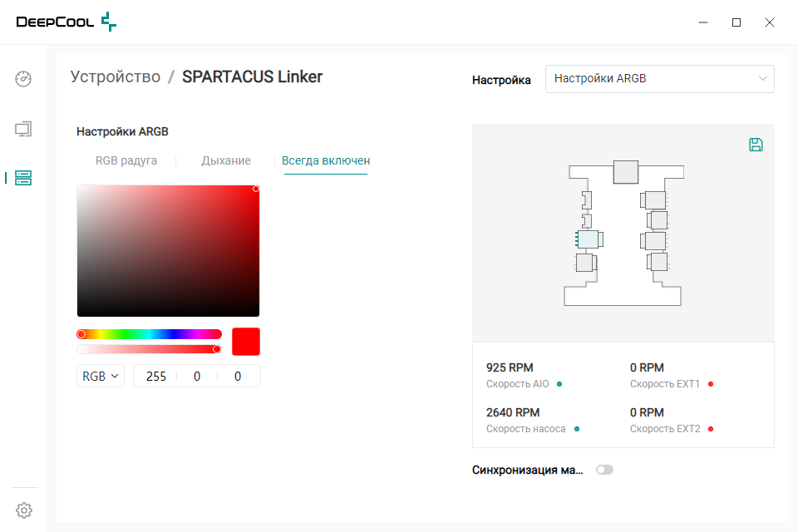Click inside the color gradient picker area
The width and height of the screenshot is (798, 532).
click(x=168, y=251)
